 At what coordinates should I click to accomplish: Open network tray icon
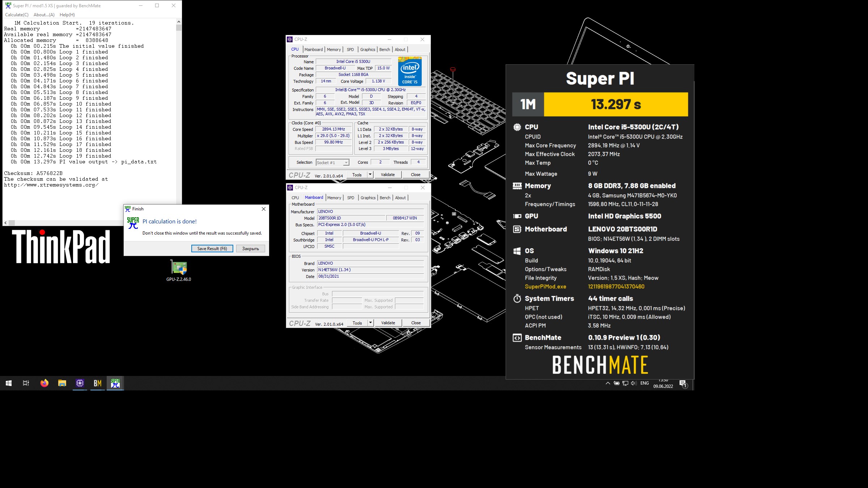[625, 383]
